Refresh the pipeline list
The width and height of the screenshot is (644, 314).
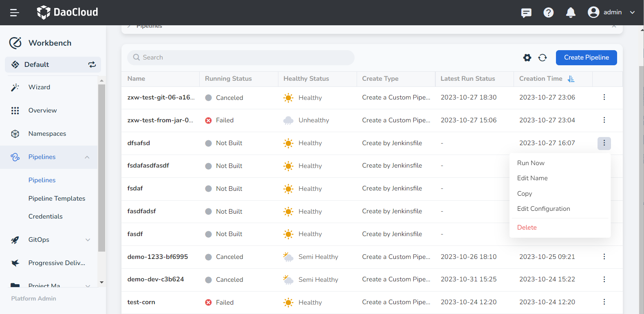542,58
